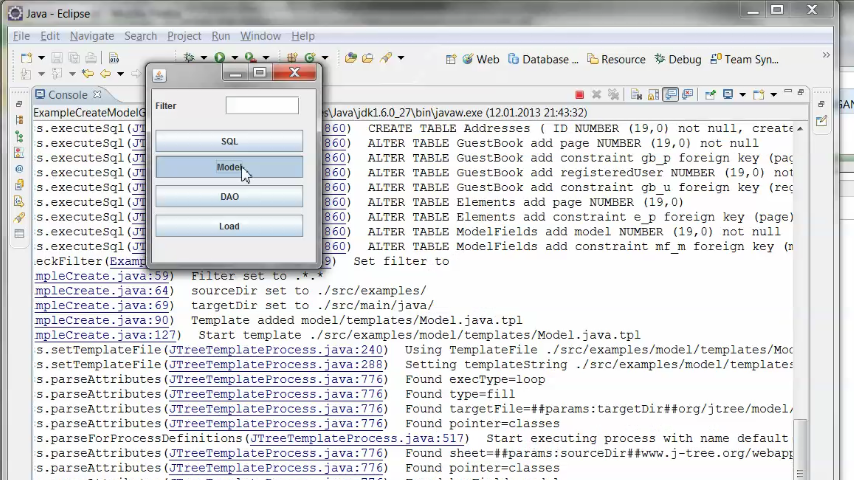Click the Save All icon

pos(74,58)
